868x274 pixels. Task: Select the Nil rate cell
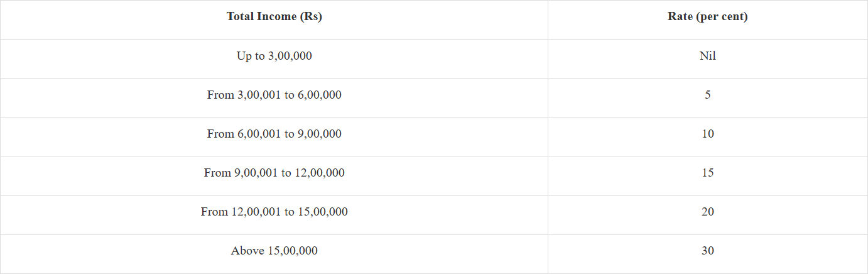coord(708,58)
